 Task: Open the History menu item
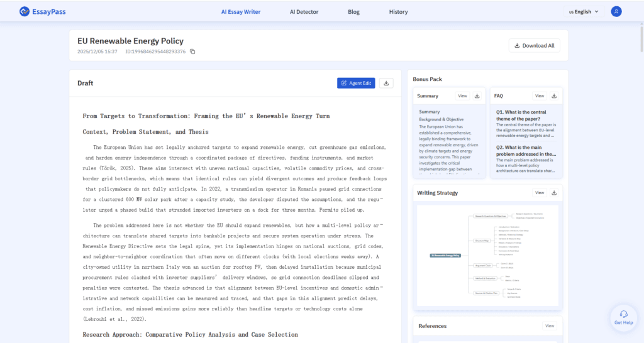[x=398, y=12]
